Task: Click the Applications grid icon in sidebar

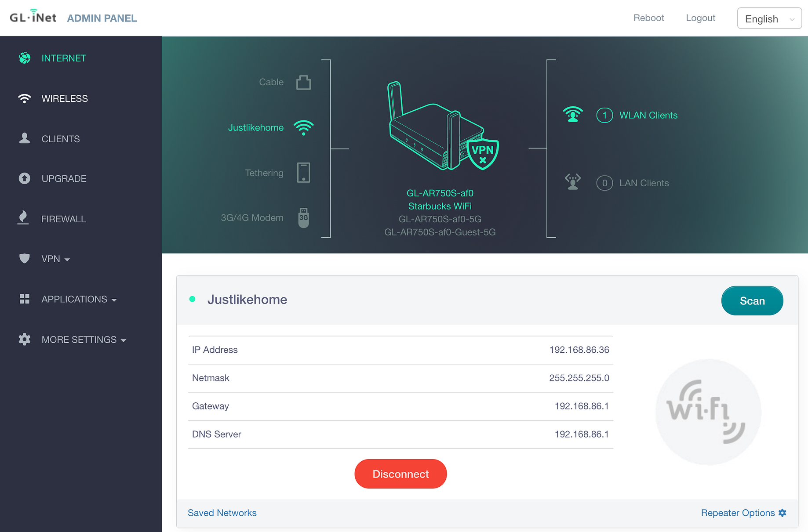Action: [25, 299]
